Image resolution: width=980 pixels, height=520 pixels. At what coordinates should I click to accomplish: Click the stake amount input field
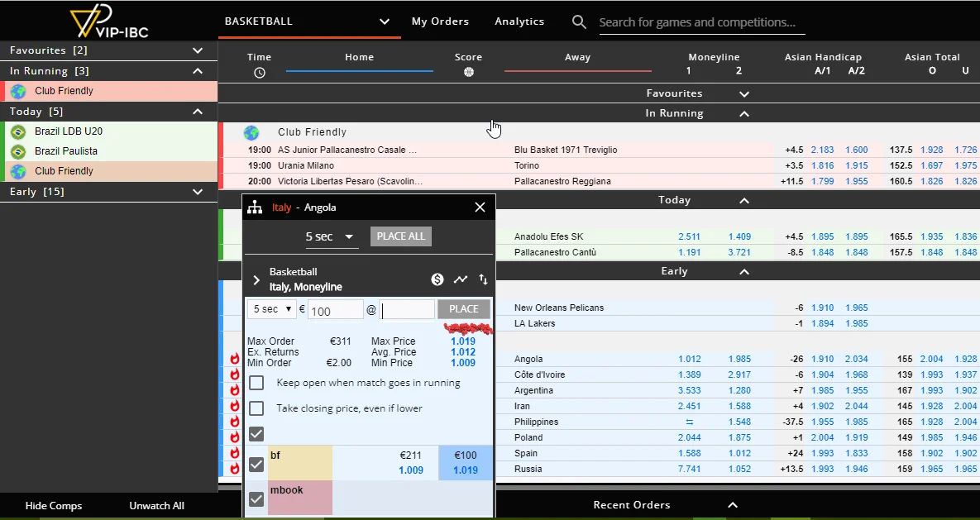(x=336, y=309)
